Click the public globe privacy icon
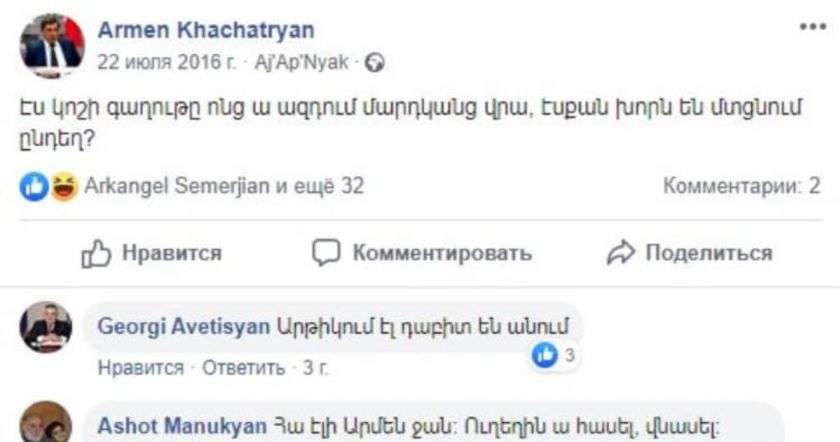Screen dimensions: 840x442 [376, 61]
